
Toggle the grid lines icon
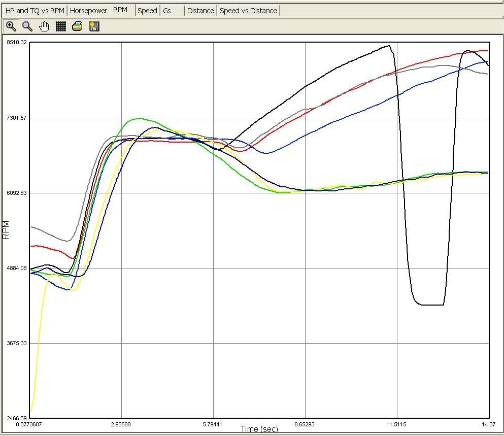[x=61, y=26]
